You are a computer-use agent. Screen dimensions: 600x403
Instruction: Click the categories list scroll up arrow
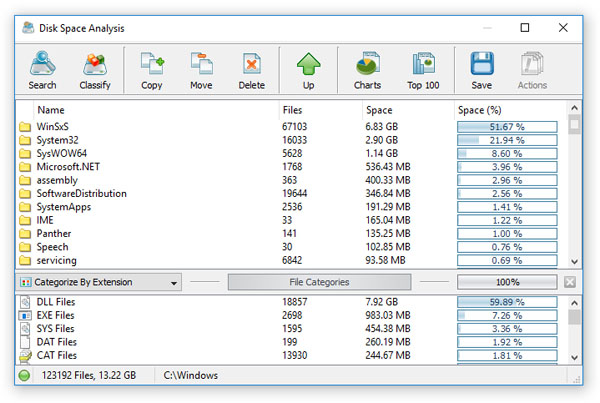pyautogui.click(x=574, y=303)
